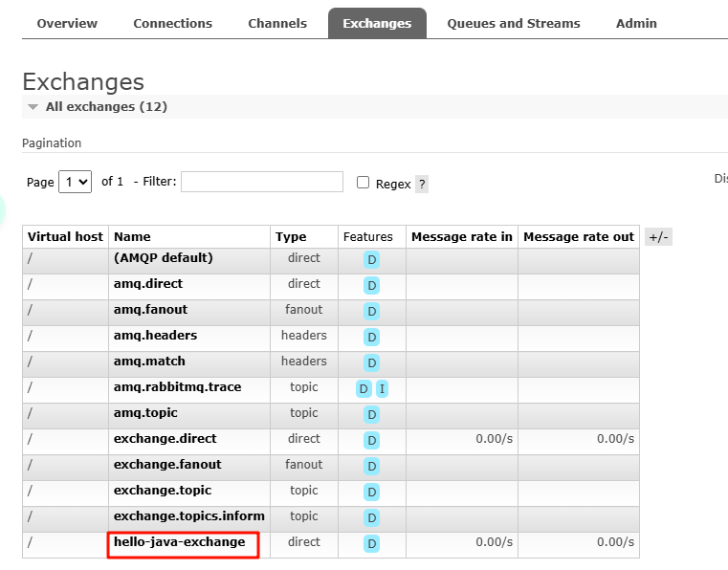
Task: Open the amq.topic exchange
Action: point(145,413)
